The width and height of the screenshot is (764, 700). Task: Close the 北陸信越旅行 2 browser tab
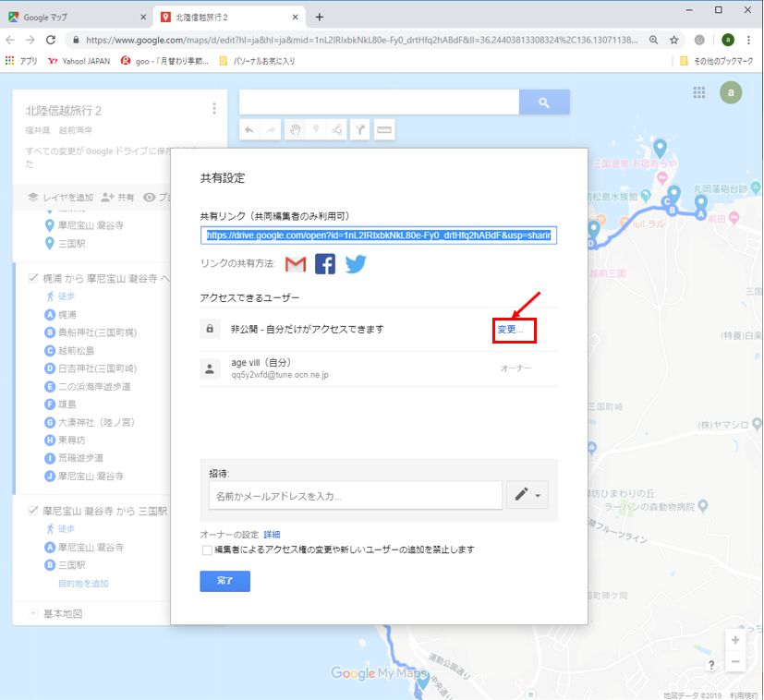(x=296, y=17)
